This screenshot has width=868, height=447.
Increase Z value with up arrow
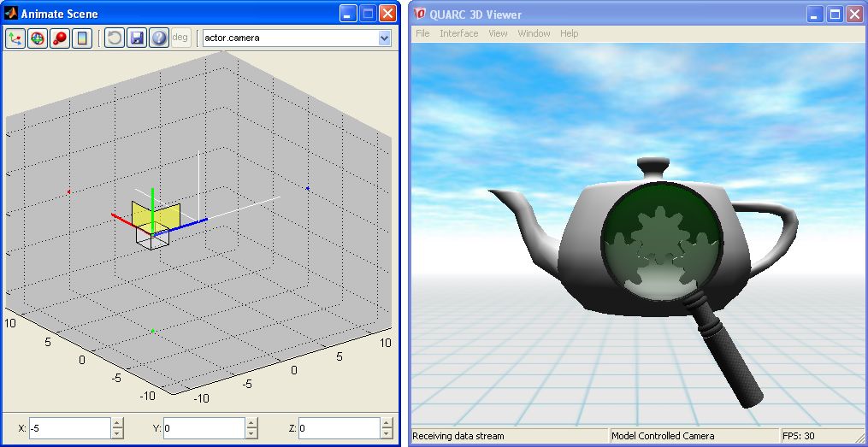point(387,422)
